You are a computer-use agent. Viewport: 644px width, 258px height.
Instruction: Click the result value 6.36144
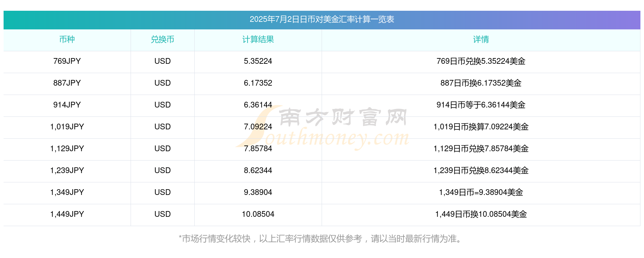coord(258,105)
